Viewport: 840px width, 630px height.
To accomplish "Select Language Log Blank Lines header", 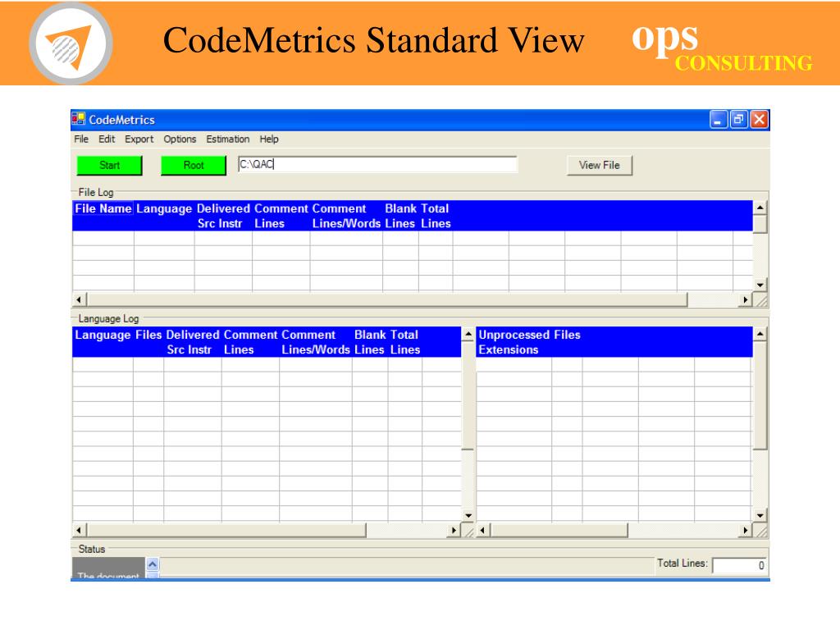I will coord(370,342).
